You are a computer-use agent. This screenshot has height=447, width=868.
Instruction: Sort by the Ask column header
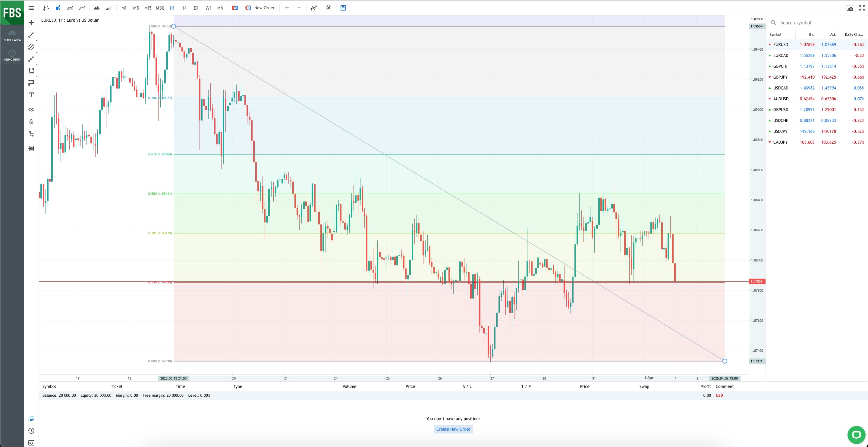click(833, 34)
